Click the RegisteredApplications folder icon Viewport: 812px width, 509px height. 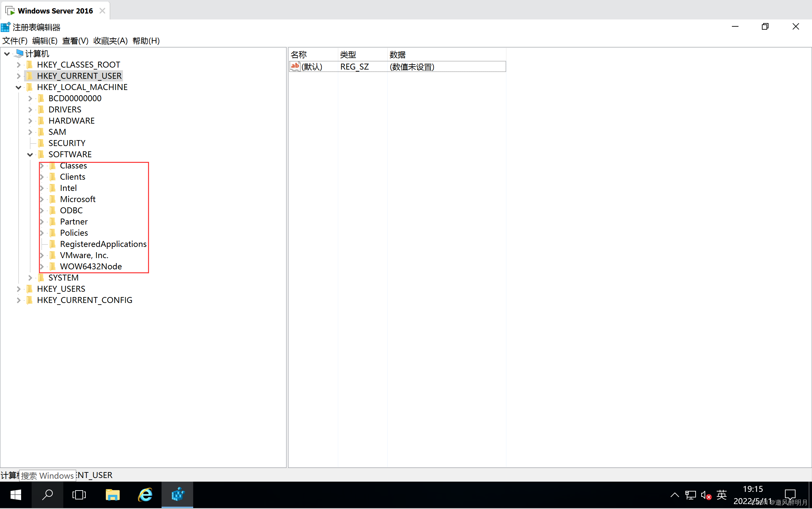52,244
